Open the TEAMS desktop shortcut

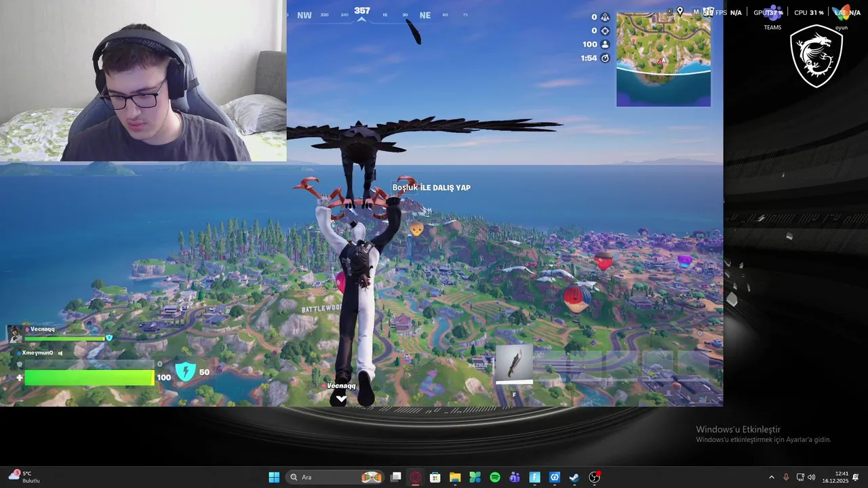772,17
